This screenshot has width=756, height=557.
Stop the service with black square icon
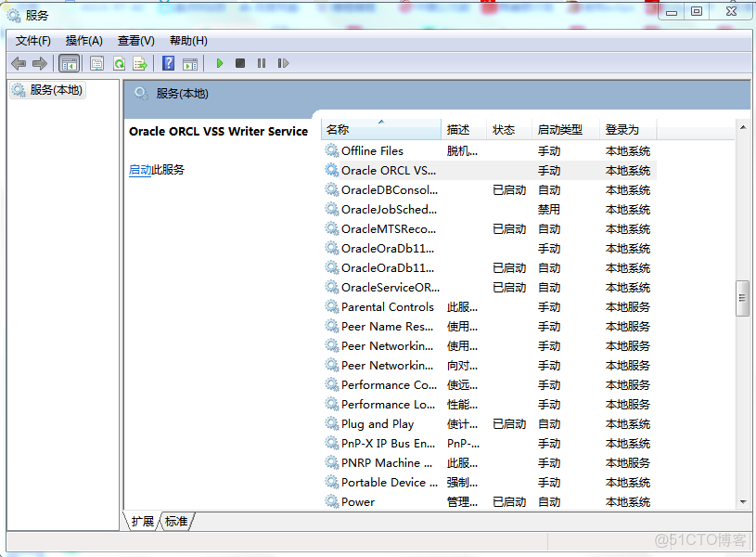pyautogui.click(x=239, y=63)
